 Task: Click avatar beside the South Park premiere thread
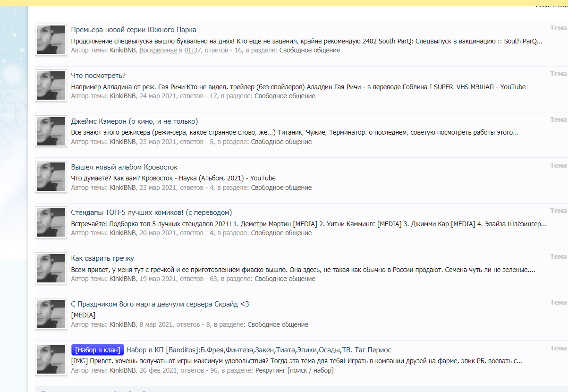point(51,40)
